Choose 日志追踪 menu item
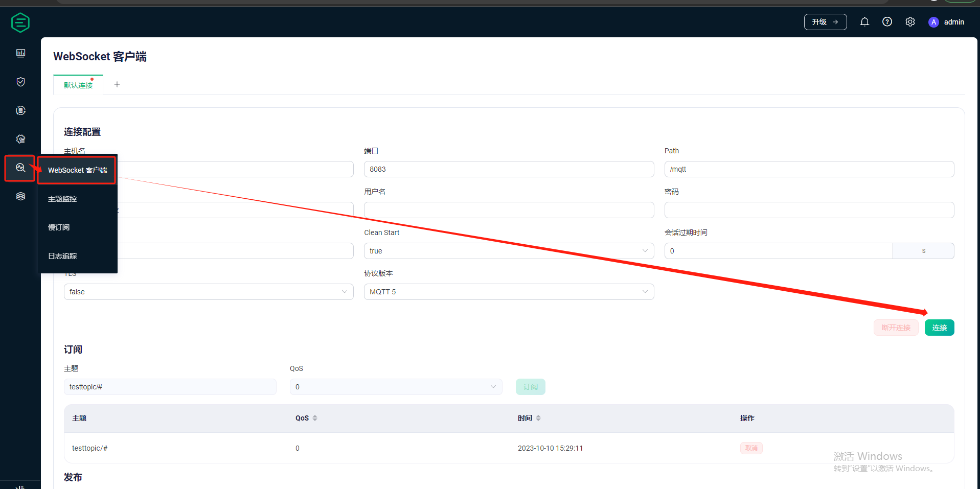The width and height of the screenshot is (980, 489). pyautogui.click(x=78, y=256)
